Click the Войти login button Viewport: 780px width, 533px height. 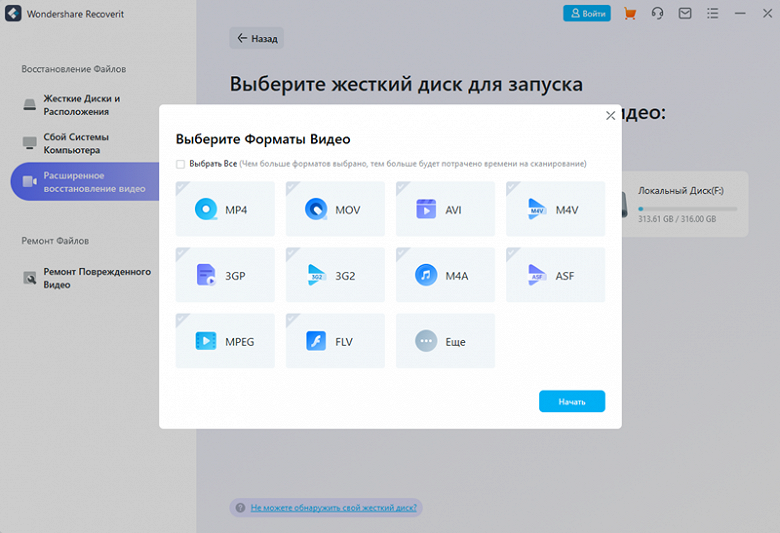click(587, 13)
